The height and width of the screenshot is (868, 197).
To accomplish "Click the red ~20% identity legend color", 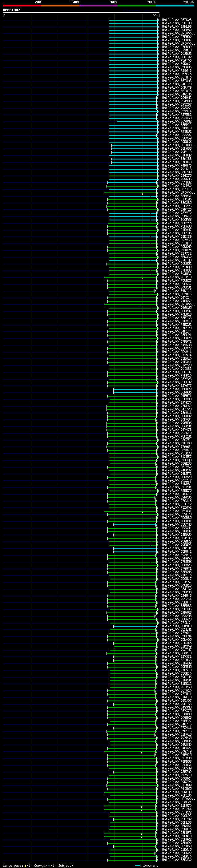I will [x=22, y=6].
